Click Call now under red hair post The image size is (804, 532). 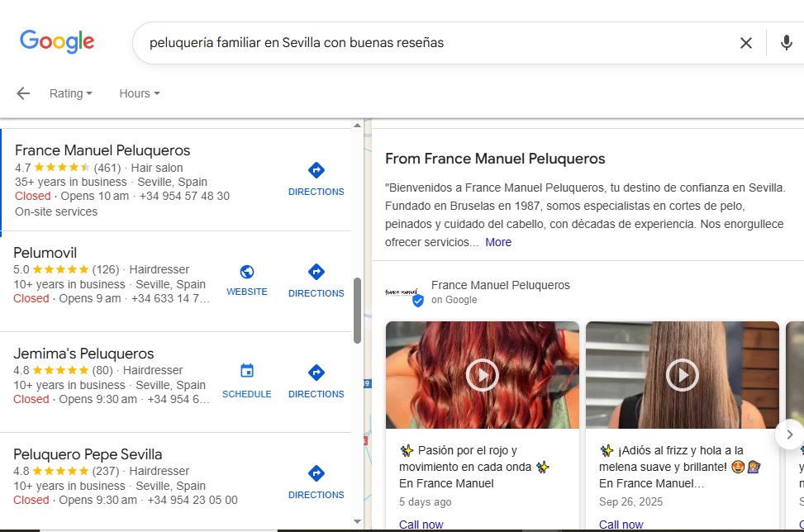click(421, 524)
